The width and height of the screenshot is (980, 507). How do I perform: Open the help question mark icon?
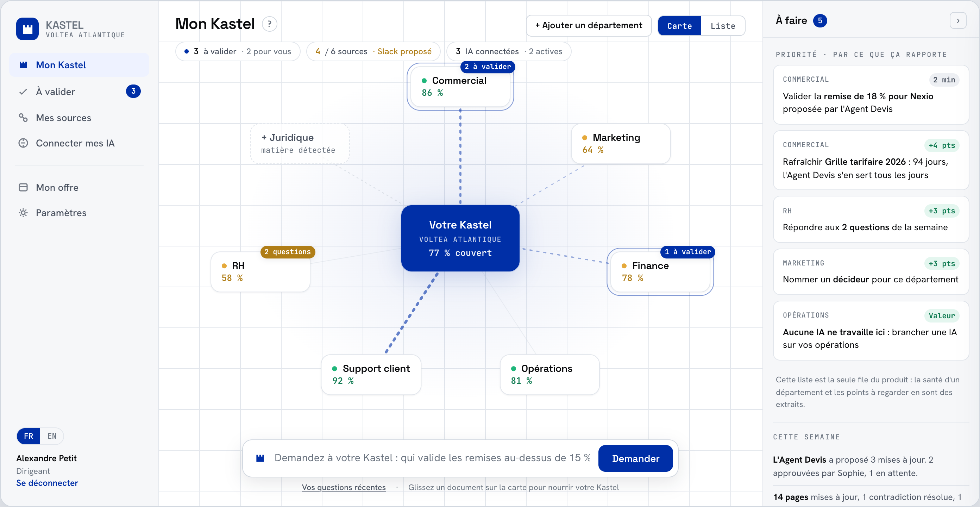tap(269, 24)
